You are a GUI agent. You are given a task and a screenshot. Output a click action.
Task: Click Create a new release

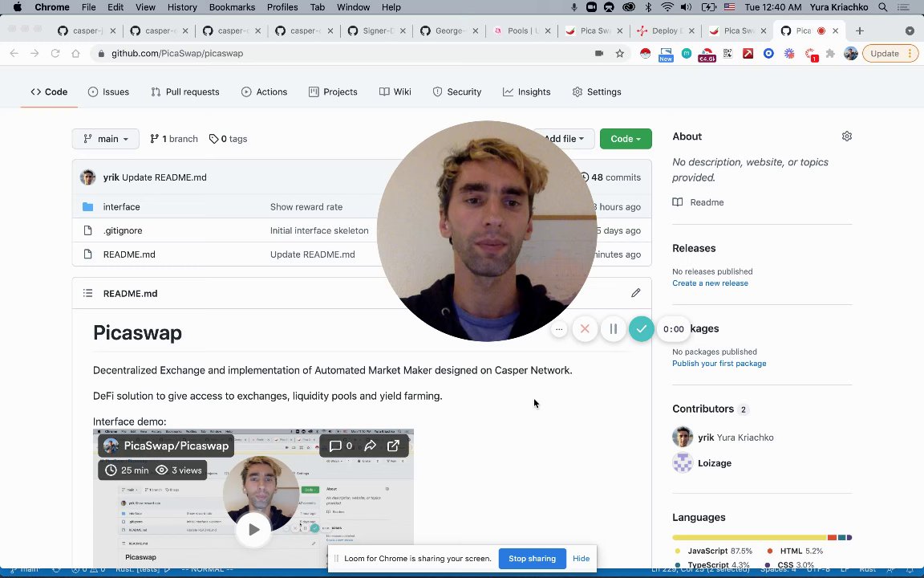[x=710, y=283]
